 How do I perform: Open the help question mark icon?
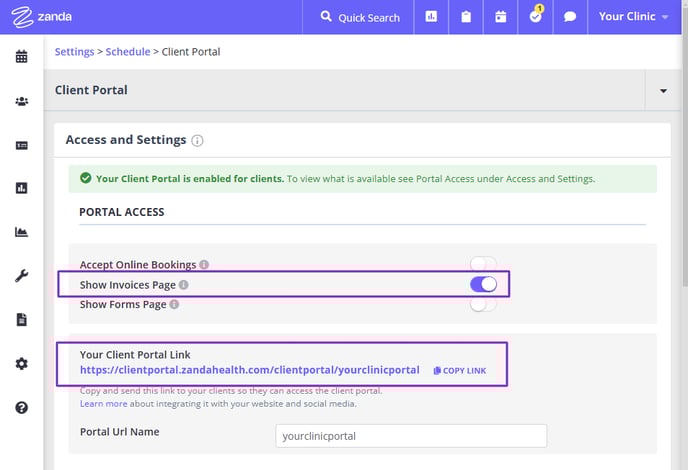tap(22, 408)
